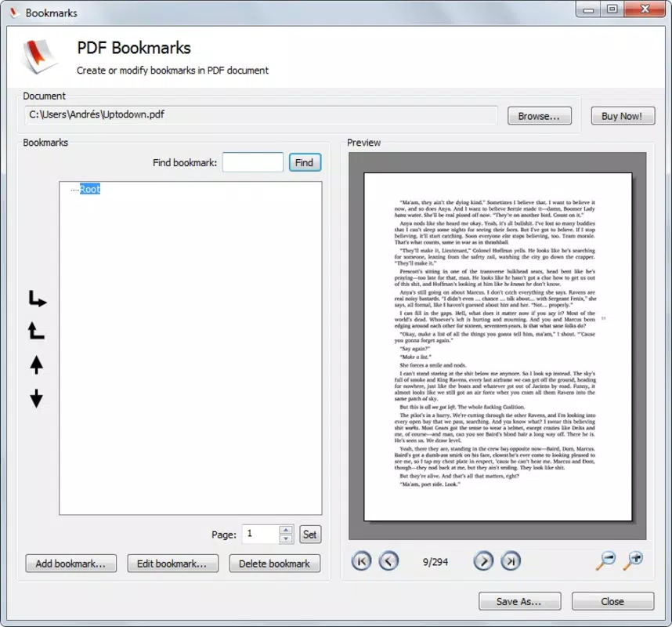The image size is (672, 627).
Task: Minimize the Bookmarks window
Action: click(x=588, y=9)
